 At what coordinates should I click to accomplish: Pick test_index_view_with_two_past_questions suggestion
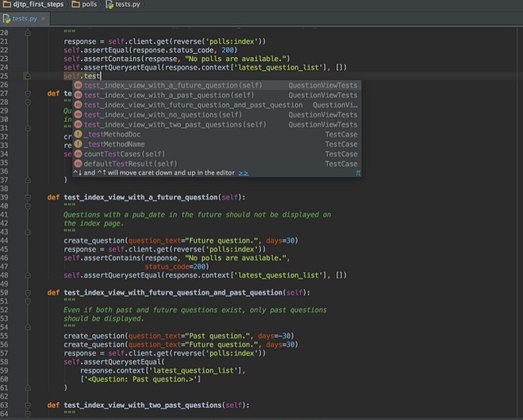pyautogui.click(x=216, y=124)
